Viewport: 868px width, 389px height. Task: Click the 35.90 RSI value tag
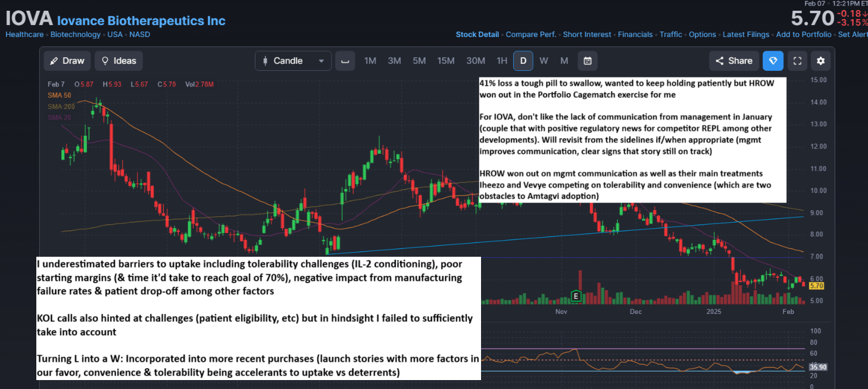[819, 368]
